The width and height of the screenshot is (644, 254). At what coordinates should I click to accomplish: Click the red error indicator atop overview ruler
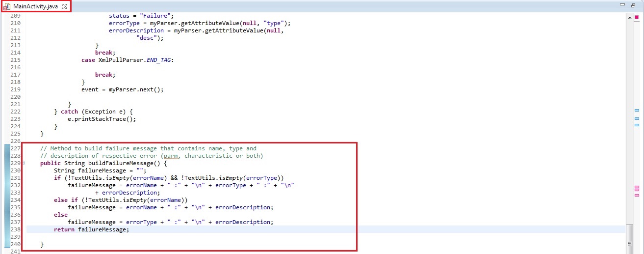click(x=637, y=17)
